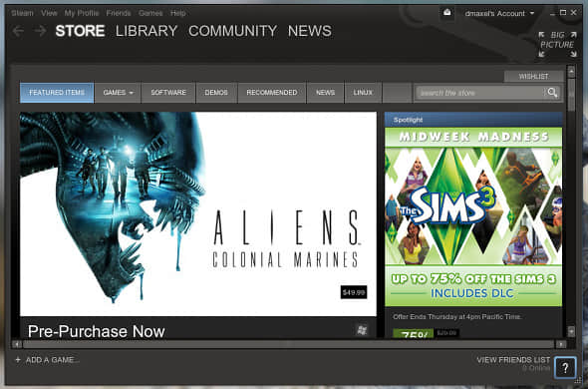
Task: Click in the search the store field
Action: pyautogui.click(x=480, y=93)
